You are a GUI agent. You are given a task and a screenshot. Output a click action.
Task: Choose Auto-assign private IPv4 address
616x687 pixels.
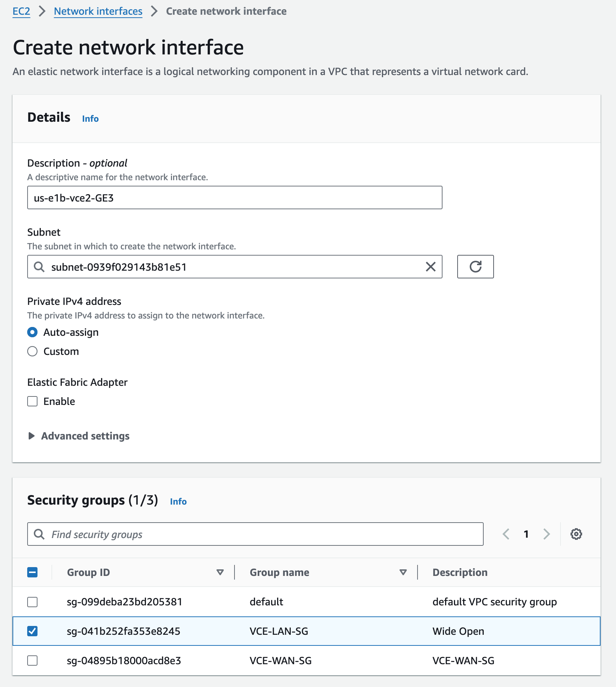point(32,332)
